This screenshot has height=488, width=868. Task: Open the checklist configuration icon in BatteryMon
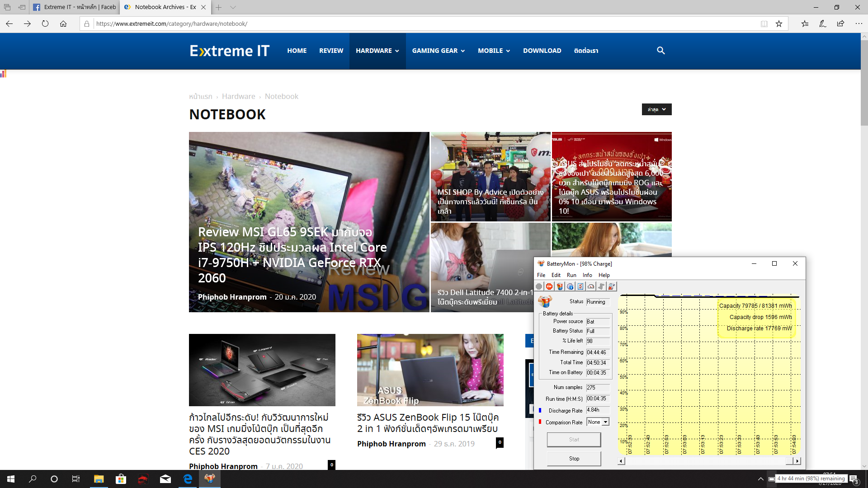[580, 286]
